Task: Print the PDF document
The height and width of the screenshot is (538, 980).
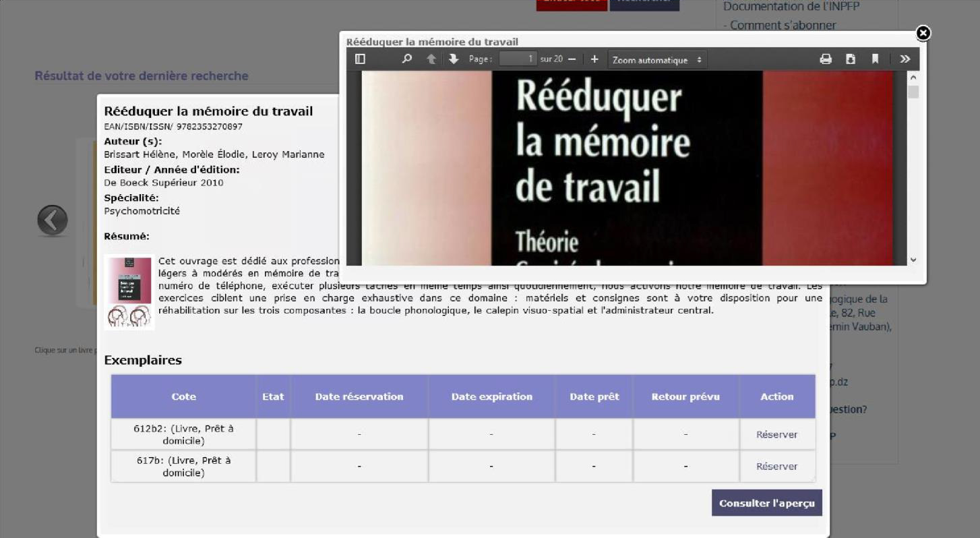Action: (826, 59)
